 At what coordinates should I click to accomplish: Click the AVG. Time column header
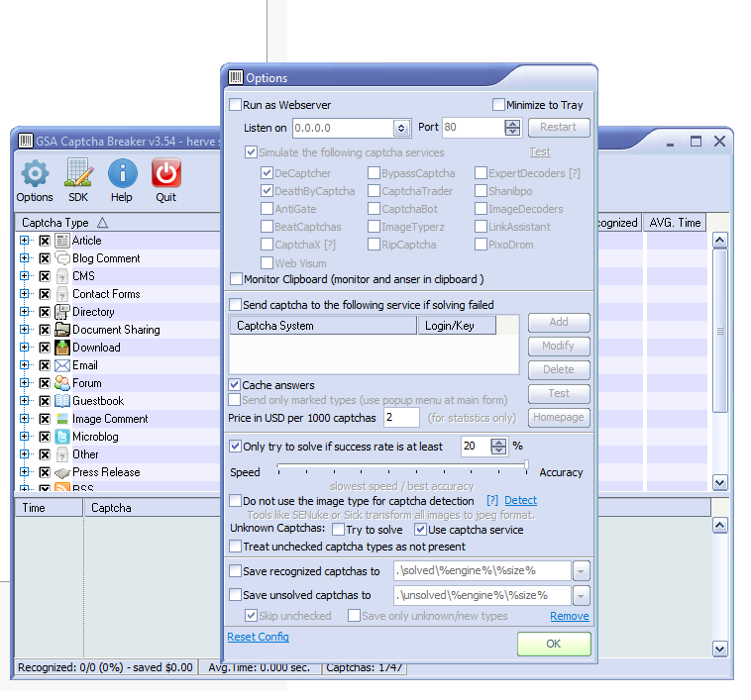coord(675,223)
